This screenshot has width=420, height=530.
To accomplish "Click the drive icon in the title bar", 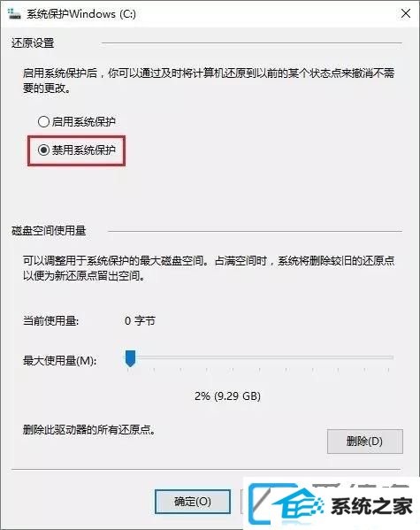I will (x=14, y=14).
